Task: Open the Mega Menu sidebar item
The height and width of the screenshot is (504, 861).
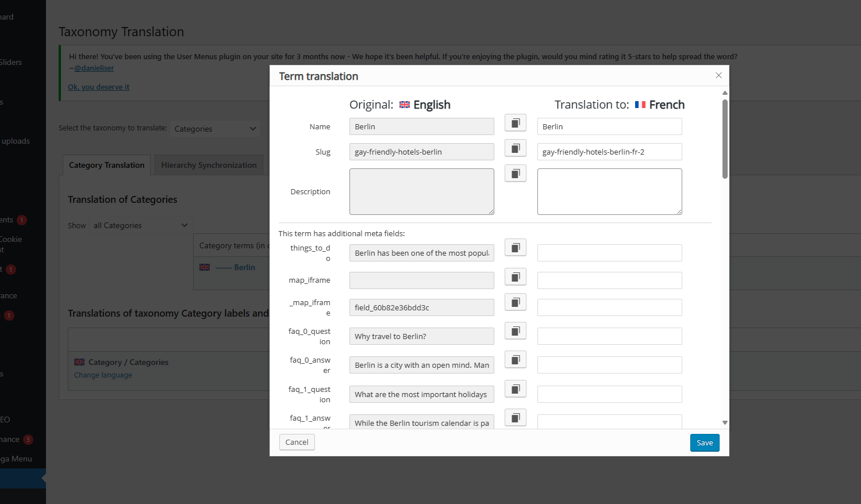Action: pyautogui.click(x=16, y=459)
